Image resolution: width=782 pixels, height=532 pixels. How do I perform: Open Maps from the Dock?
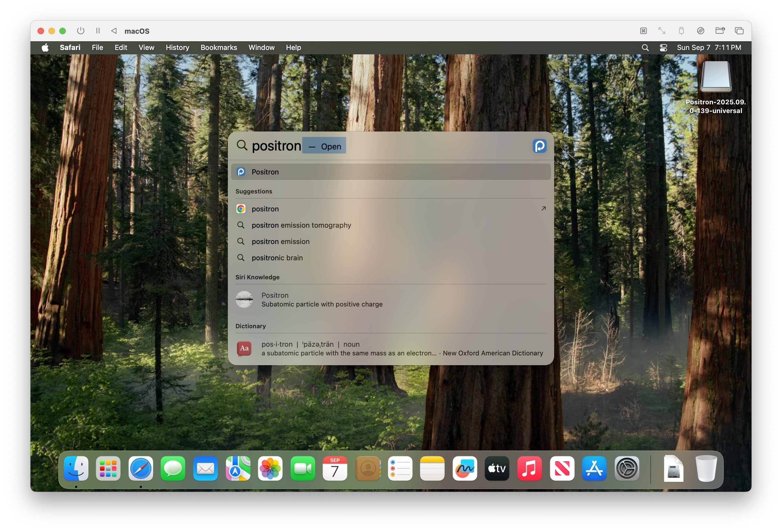pos(238,468)
